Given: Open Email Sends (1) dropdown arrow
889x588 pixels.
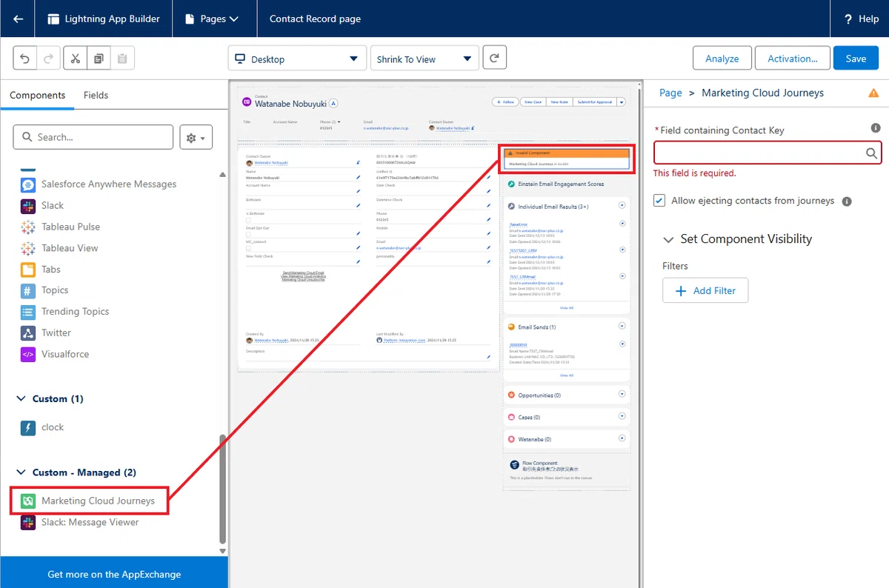Looking at the screenshot, I should (x=622, y=326).
